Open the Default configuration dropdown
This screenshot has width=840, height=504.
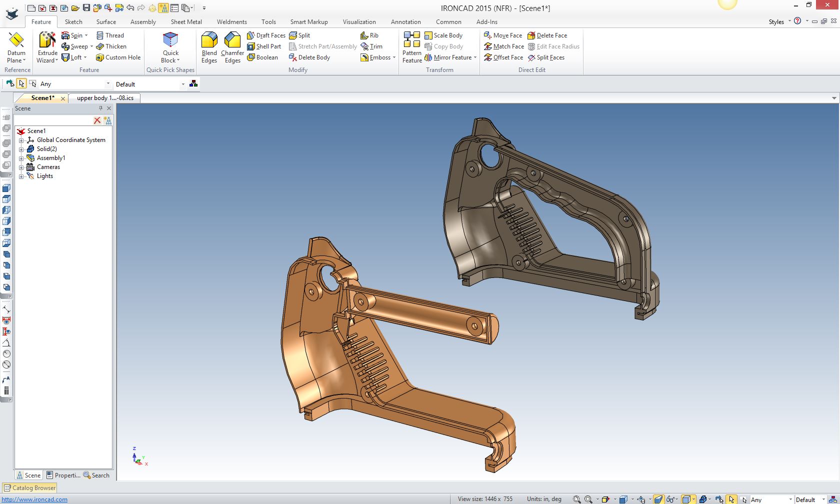pos(183,84)
